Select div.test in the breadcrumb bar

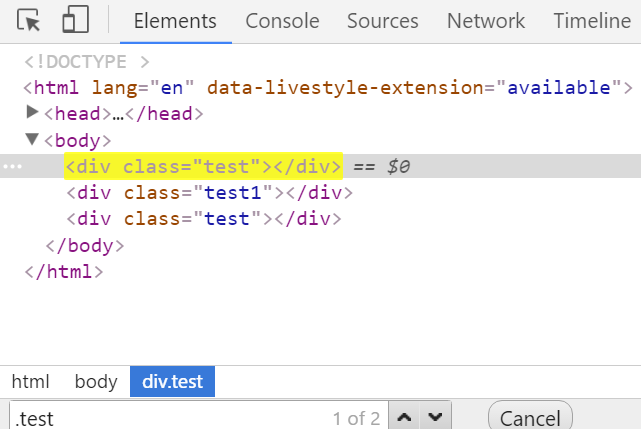[x=173, y=382]
